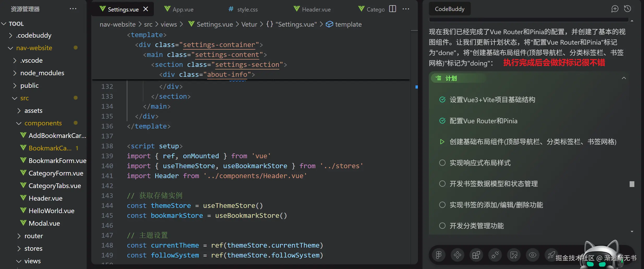Collapse the 计划 plan panel chevron
This screenshot has width=644, height=269.
click(x=624, y=78)
